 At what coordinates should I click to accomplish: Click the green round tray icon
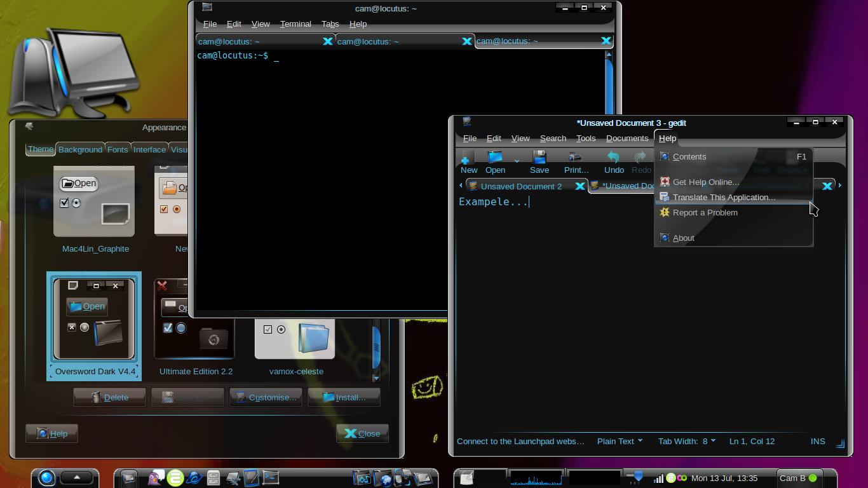coord(670,478)
